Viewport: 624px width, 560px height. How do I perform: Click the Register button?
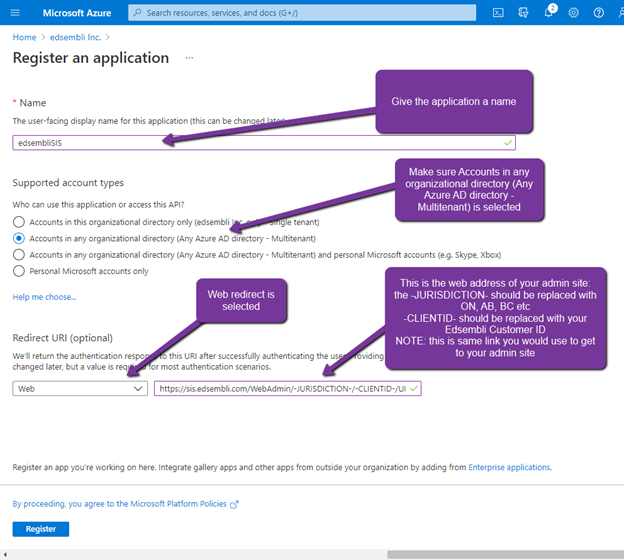coord(41,529)
